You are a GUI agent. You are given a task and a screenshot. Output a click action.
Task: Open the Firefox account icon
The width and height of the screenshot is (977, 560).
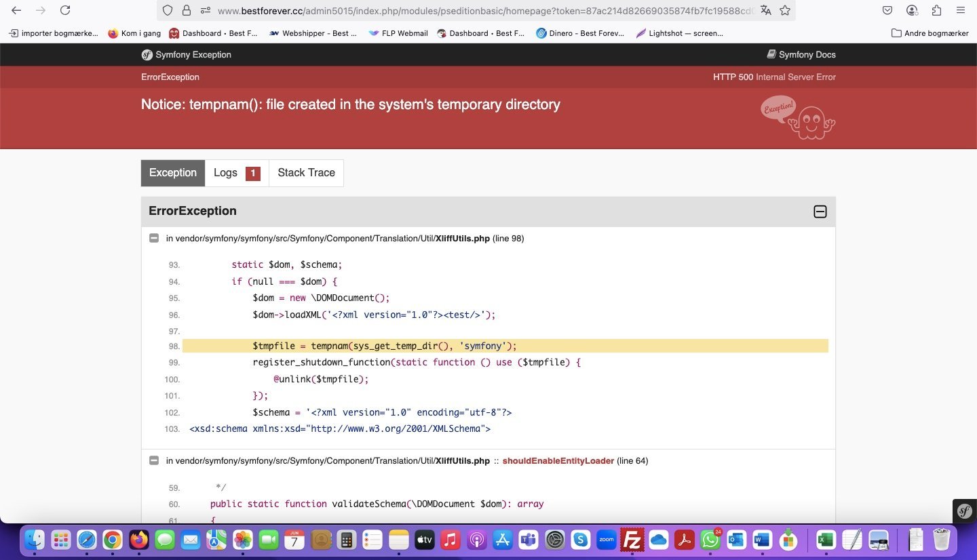pyautogui.click(x=913, y=10)
